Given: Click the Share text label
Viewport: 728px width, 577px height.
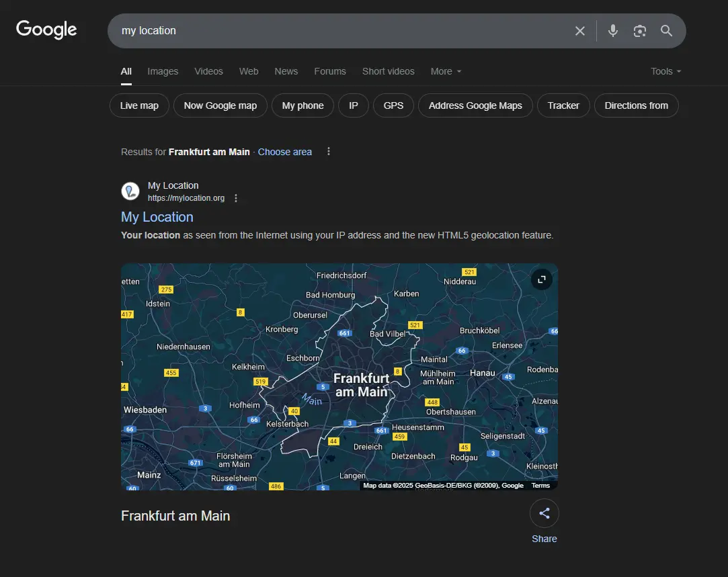Looking at the screenshot, I should 544,539.
